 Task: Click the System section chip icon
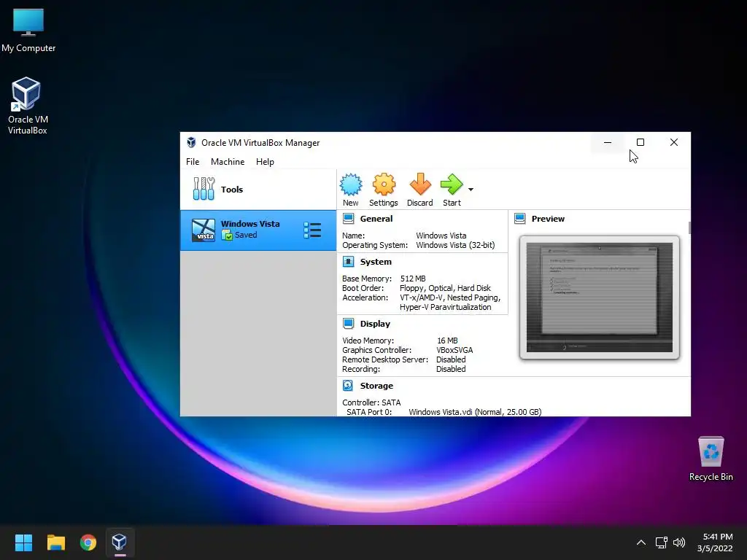pos(349,262)
